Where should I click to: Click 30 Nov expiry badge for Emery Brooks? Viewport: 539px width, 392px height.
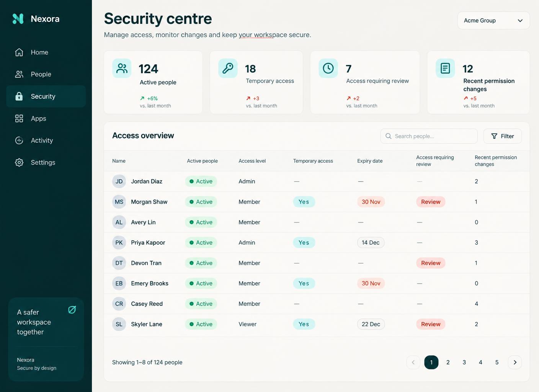tap(371, 283)
